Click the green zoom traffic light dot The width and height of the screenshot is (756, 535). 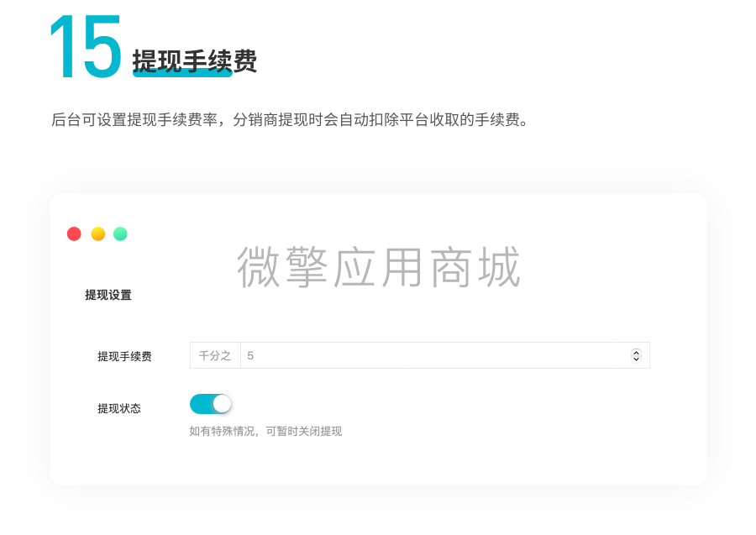pyautogui.click(x=119, y=233)
